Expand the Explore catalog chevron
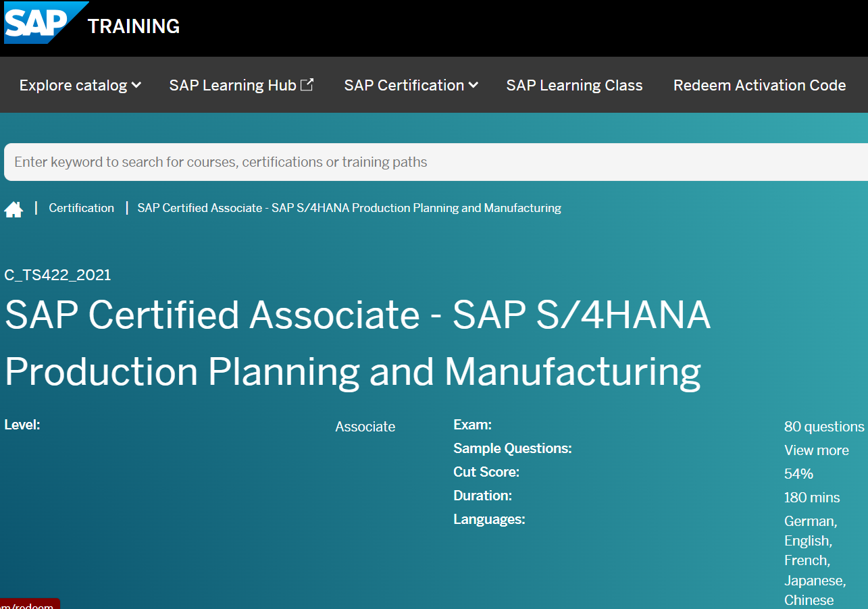Image resolution: width=868 pixels, height=609 pixels. coord(136,85)
